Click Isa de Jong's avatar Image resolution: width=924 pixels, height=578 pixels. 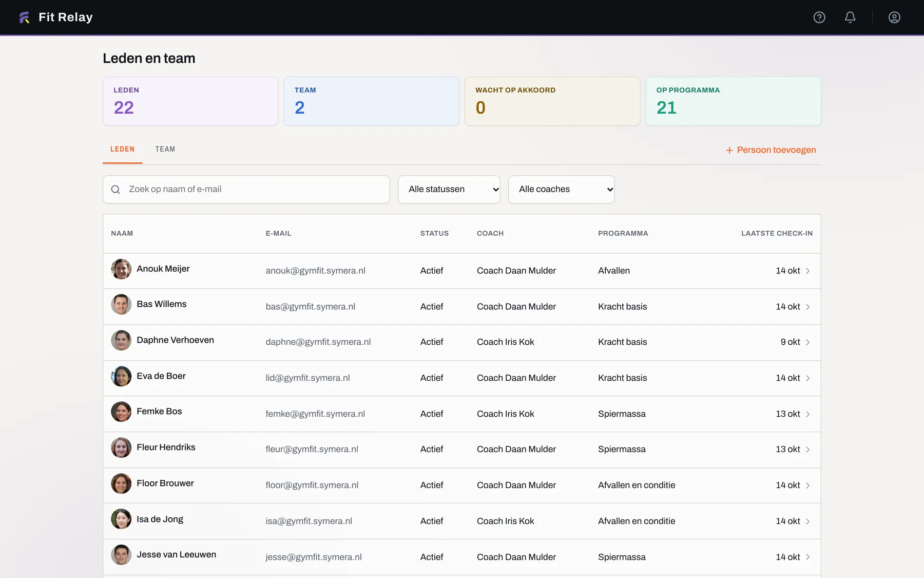click(121, 519)
